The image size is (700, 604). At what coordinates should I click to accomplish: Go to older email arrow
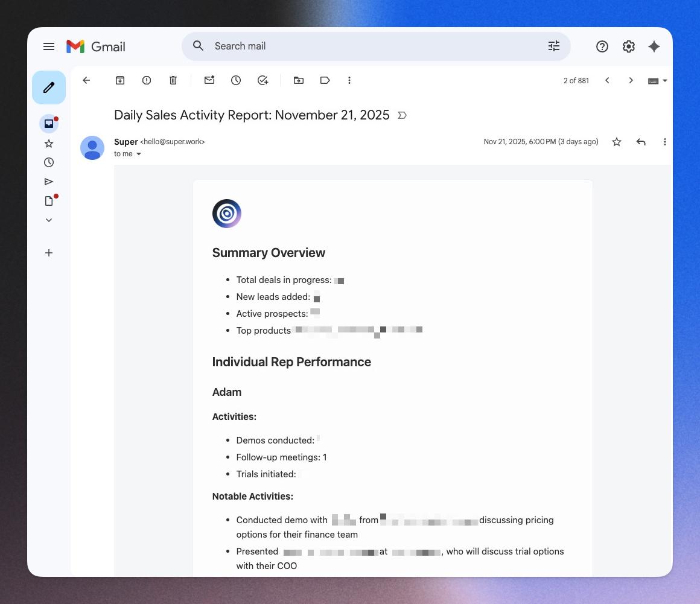[631, 80]
